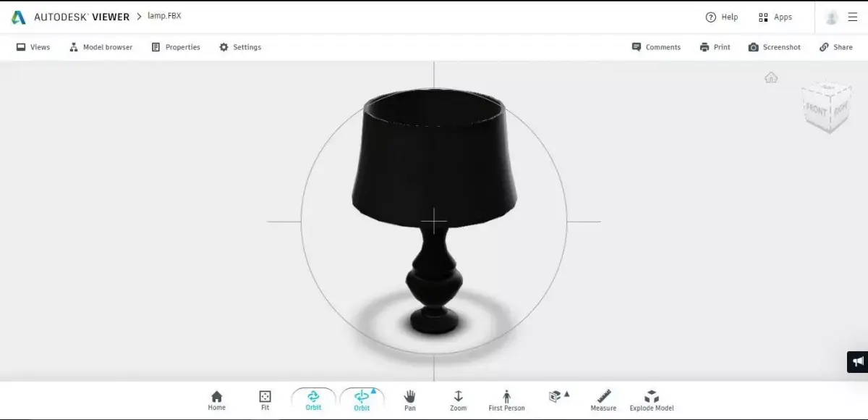The width and height of the screenshot is (868, 420).
Task: Open the hamburger menu at top right
Action: click(854, 16)
